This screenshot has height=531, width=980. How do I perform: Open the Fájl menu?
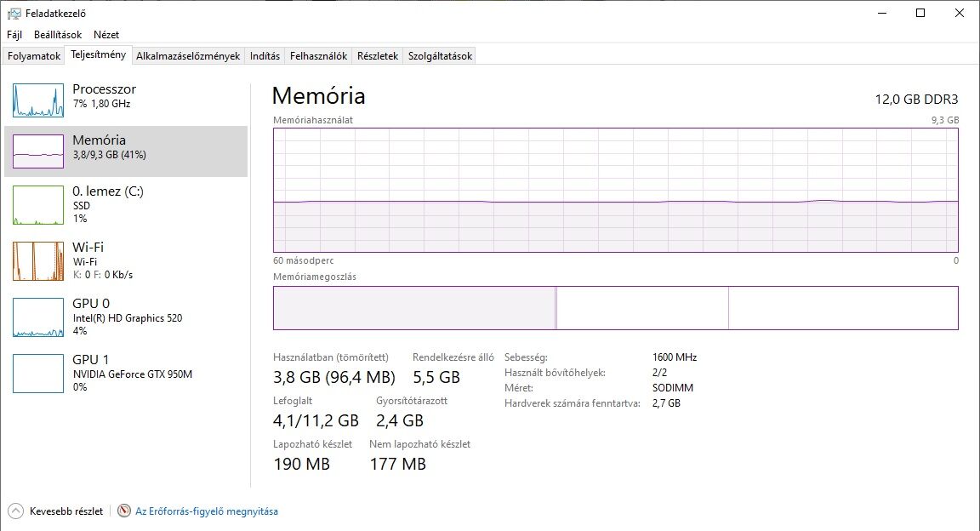coord(14,34)
